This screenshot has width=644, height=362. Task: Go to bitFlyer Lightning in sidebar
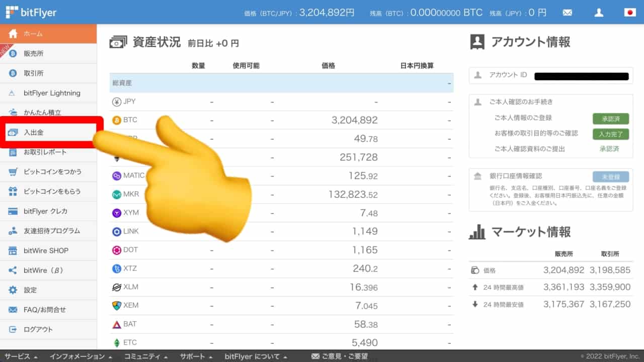51,93
